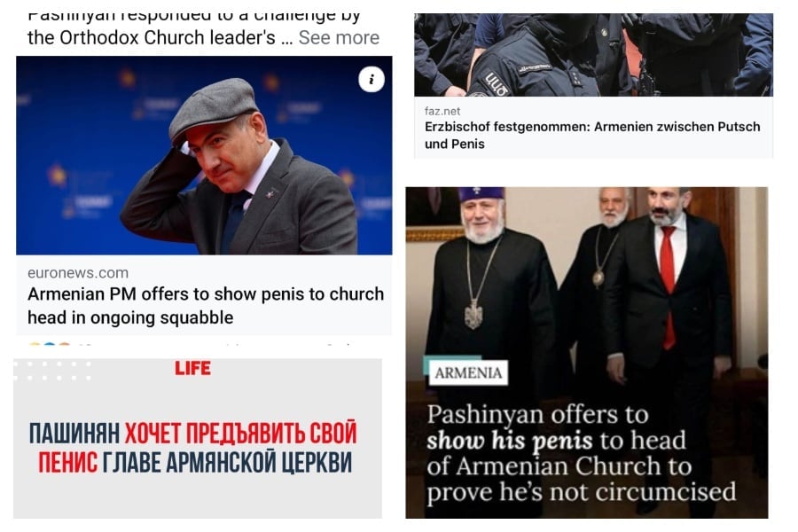Viewport: 798px width, 532px height.
Task: Click the info icon on euronews photo
Action: pos(372,80)
